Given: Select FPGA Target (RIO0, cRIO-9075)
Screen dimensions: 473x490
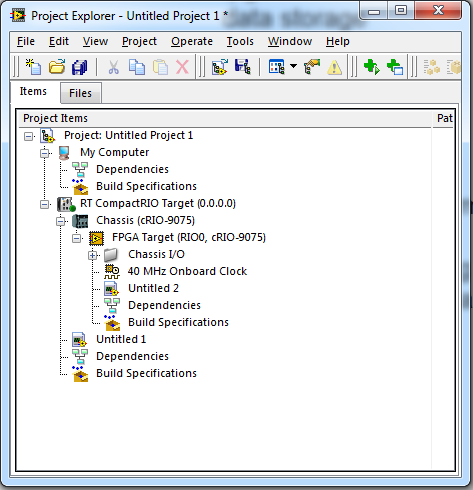Looking at the screenshot, I should pos(189,237).
